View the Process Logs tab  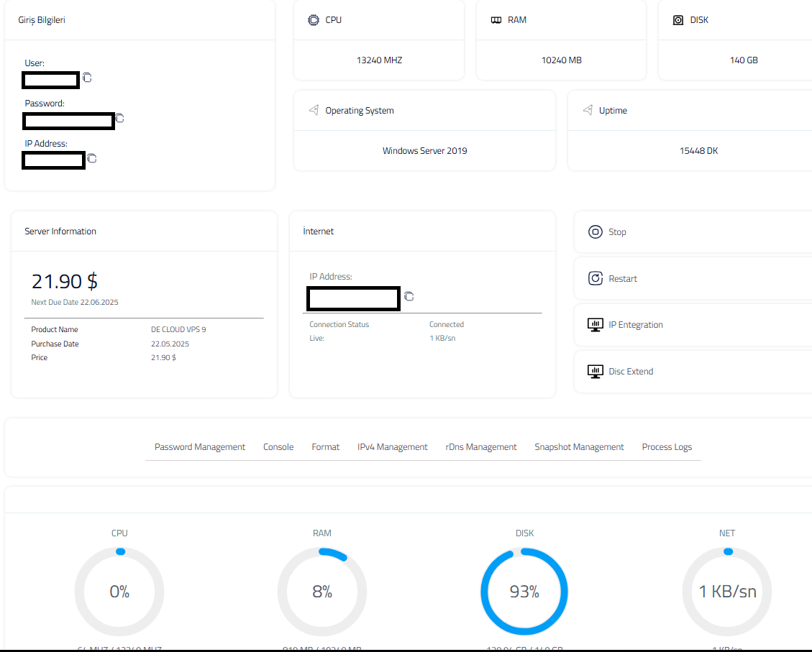tap(667, 447)
